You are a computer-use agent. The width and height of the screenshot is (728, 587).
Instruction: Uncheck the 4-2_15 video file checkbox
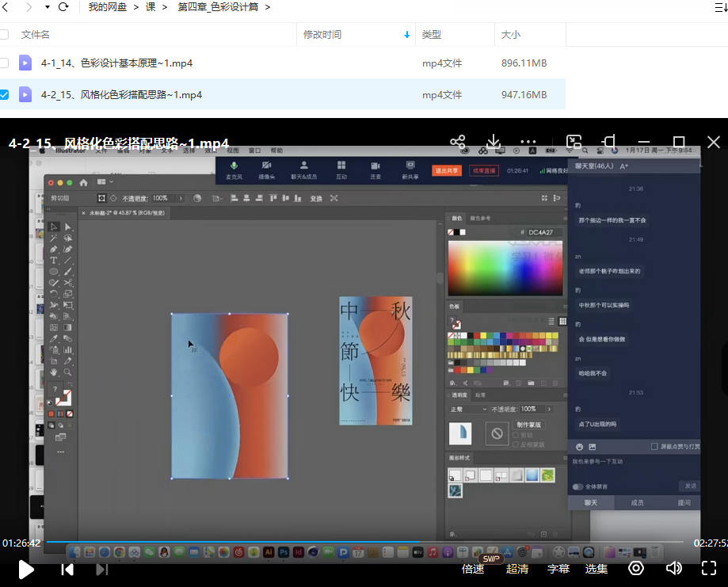click(x=4, y=94)
